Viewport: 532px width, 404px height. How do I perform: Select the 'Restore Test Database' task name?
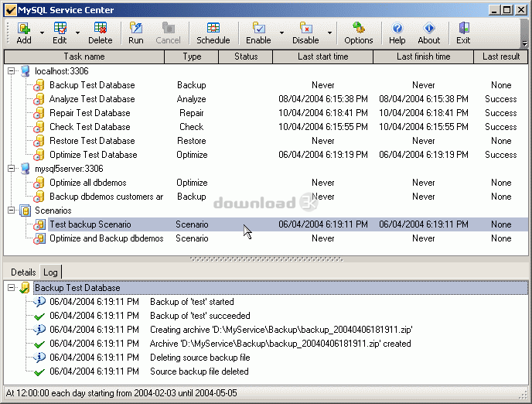[92, 141]
